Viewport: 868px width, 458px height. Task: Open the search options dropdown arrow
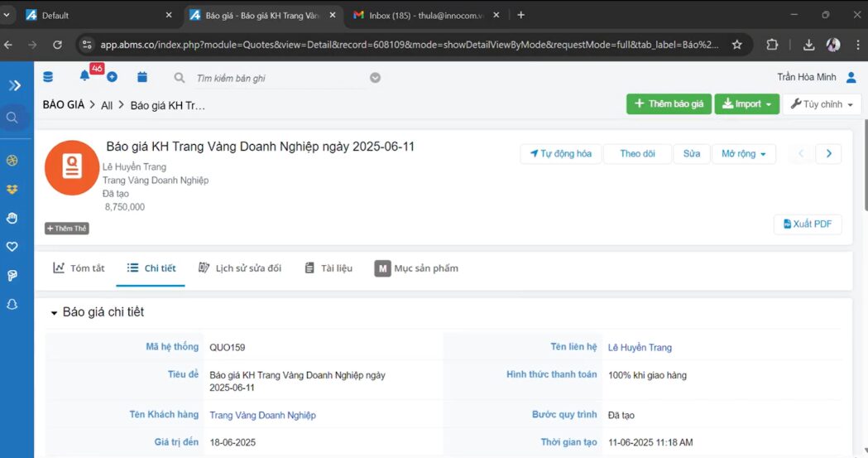375,78
